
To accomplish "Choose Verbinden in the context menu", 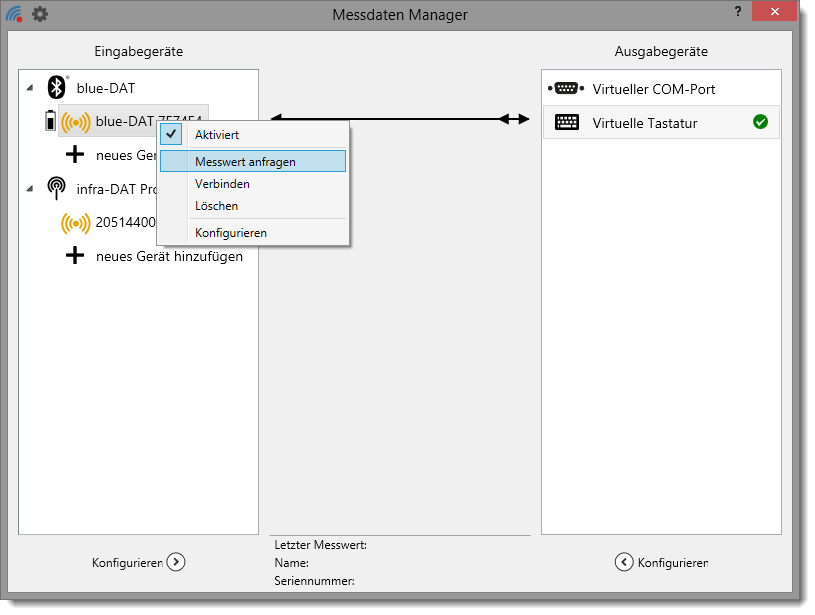I will (x=222, y=184).
